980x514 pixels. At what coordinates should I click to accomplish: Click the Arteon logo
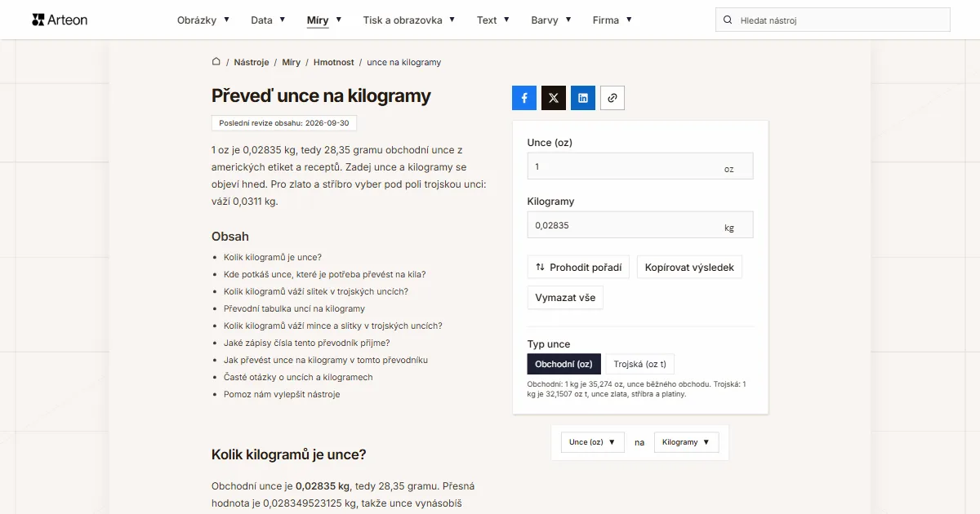[x=60, y=20]
